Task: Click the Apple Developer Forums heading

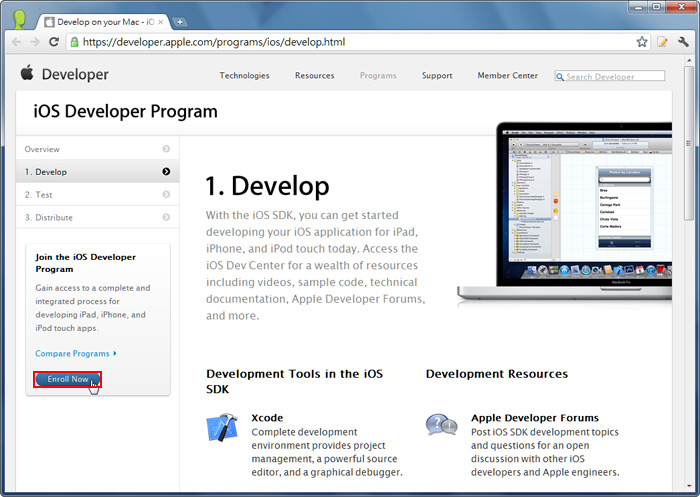Action: (535, 418)
